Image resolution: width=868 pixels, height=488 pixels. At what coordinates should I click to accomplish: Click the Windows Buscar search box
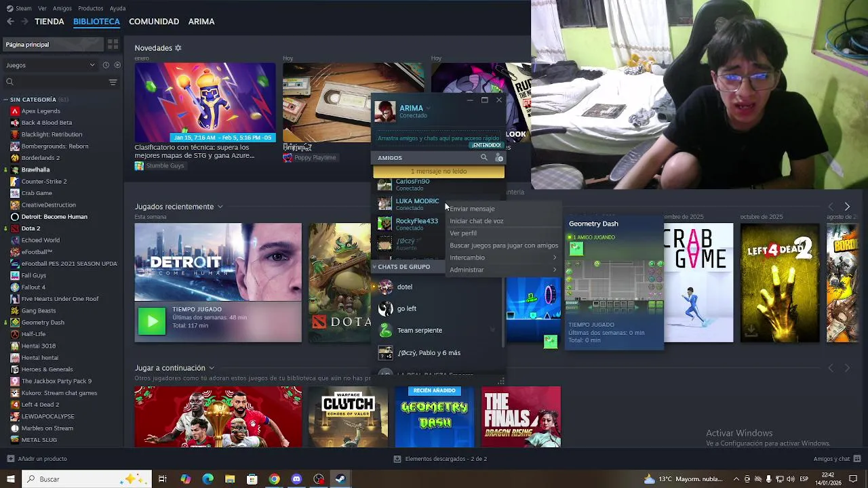[88, 479]
